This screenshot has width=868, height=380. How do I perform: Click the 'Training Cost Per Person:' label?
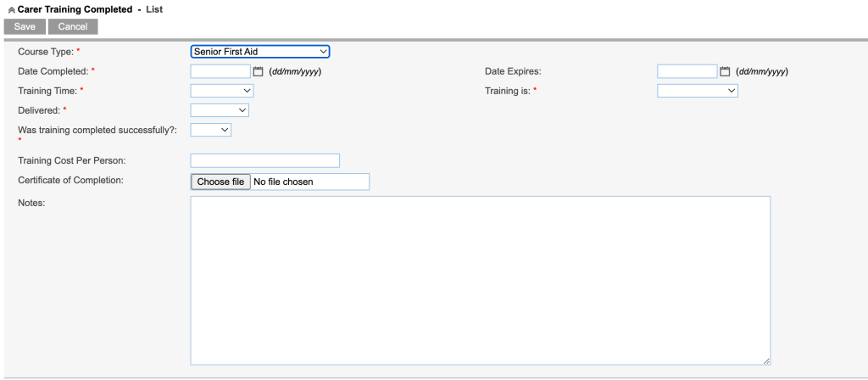[x=72, y=160]
